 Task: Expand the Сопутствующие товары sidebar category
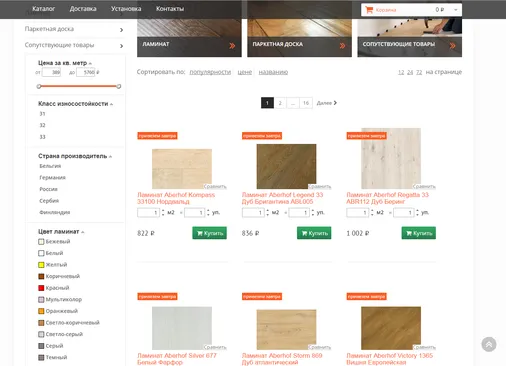click(x=121, y=46)
